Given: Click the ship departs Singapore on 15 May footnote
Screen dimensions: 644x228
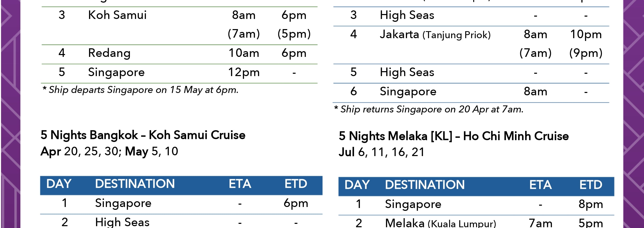Looking at the screenshot, I should (x=140, y=90).
